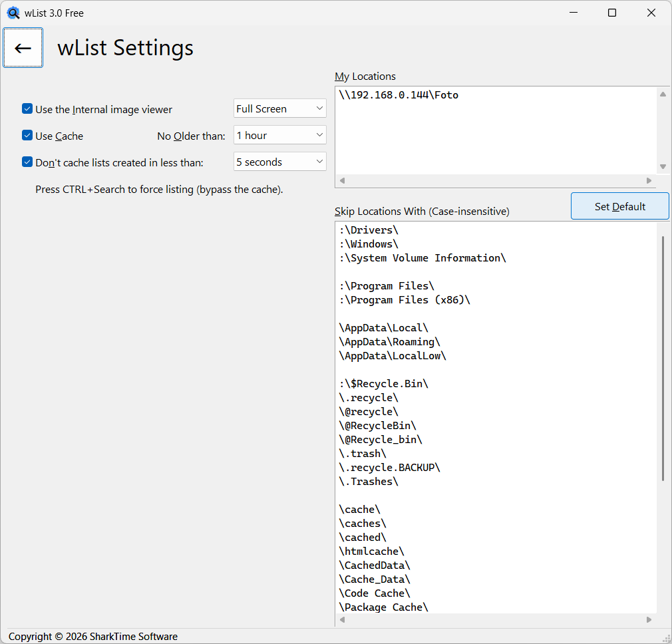672x644 pixels.
Task: Uncheck the Use Cache option
Action: 27,136
